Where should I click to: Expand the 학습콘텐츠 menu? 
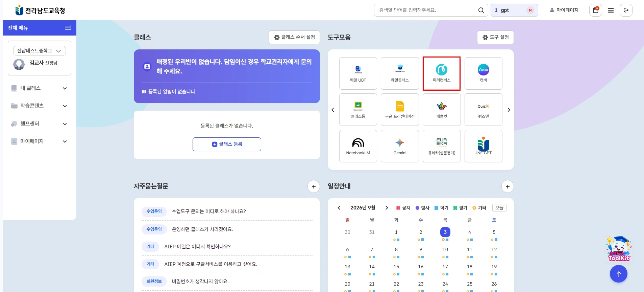click(40, 106)
